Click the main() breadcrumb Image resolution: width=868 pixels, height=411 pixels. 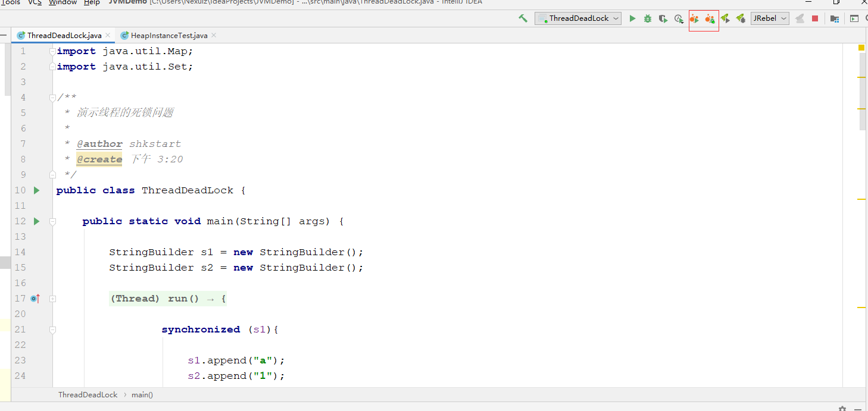[x=142, y=394]
